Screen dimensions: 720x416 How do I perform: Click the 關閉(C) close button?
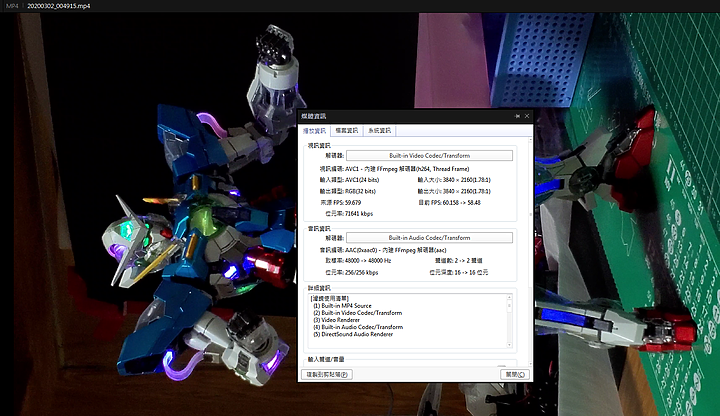[x=515, y=374]
